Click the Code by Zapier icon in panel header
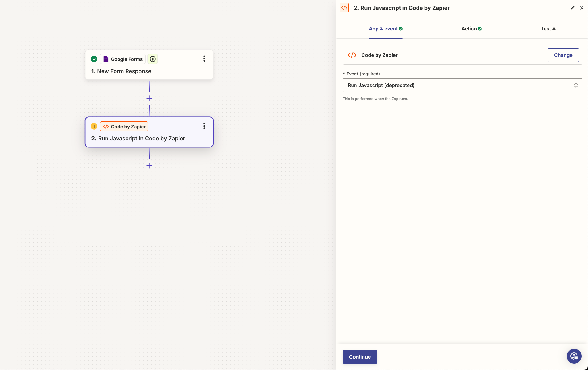This screenshot has height=370, width=588. pyautogui.click(x=344, y=8)
